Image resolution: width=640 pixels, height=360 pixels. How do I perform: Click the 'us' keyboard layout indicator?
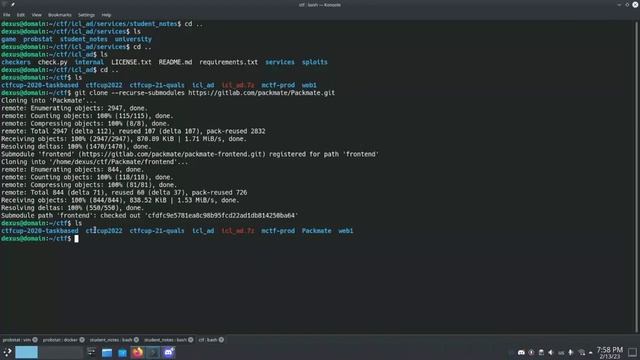(561, 353)
